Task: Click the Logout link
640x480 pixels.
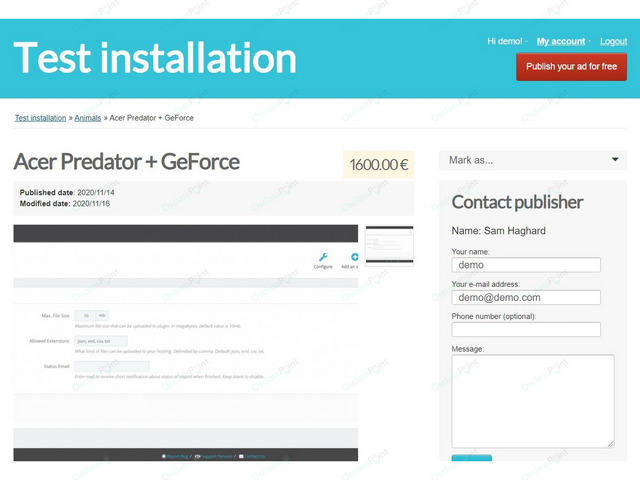Action: coord(613,41)
